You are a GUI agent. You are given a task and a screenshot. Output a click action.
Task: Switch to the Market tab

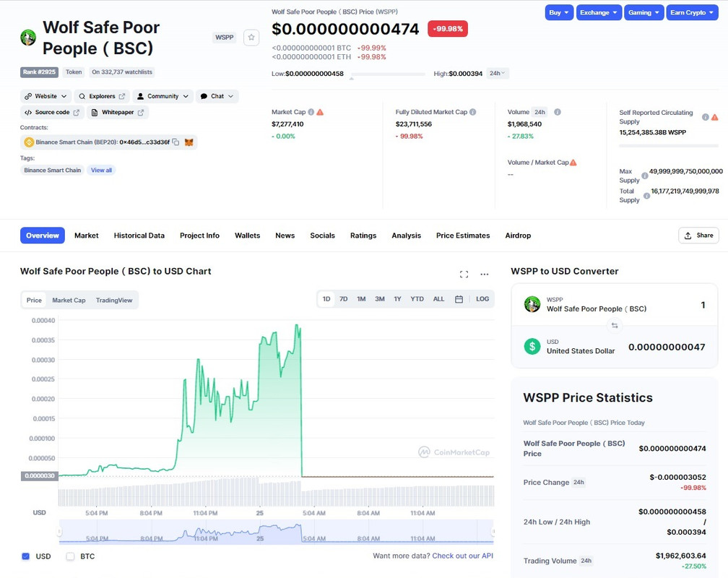pyautogui.click(x=87, y=236)
